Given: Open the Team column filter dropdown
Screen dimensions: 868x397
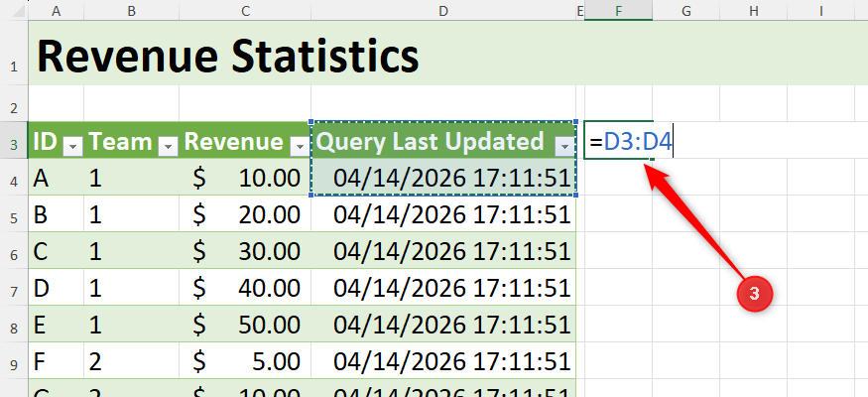Looking at the screenshot, I should (169, 146).
